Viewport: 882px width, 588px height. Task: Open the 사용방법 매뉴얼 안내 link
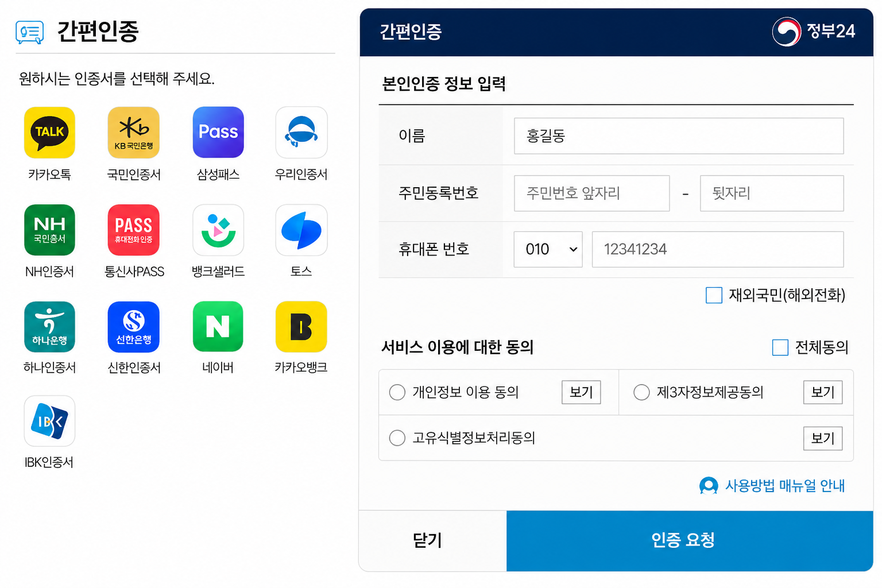pyautogui.click(x=785, y=486)
